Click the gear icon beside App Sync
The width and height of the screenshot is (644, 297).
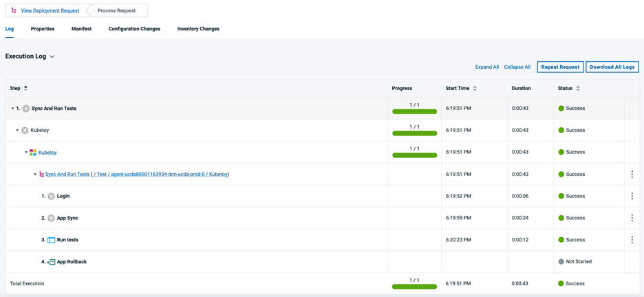(51, 219)
